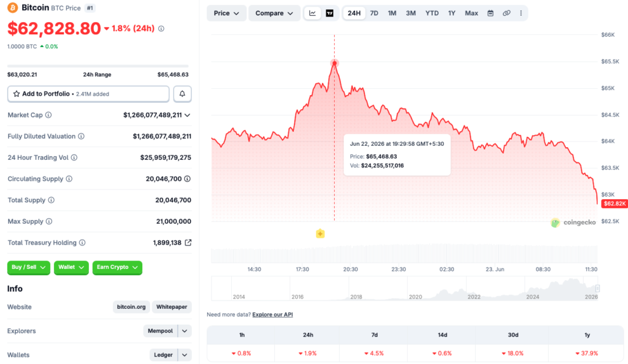Click the #1 rank badge
The image size is (628, 364).
90,8
